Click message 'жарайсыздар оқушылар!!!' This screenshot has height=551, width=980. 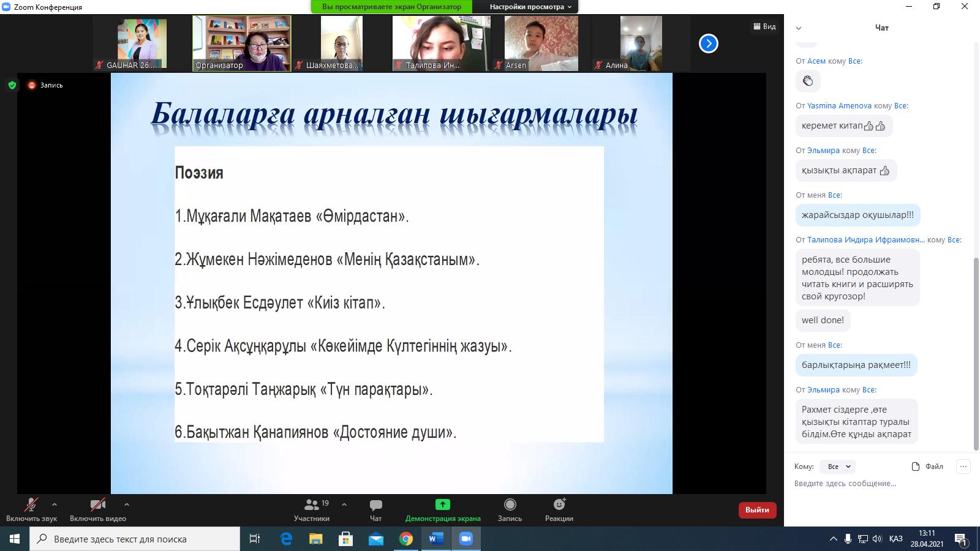[858, 215]
